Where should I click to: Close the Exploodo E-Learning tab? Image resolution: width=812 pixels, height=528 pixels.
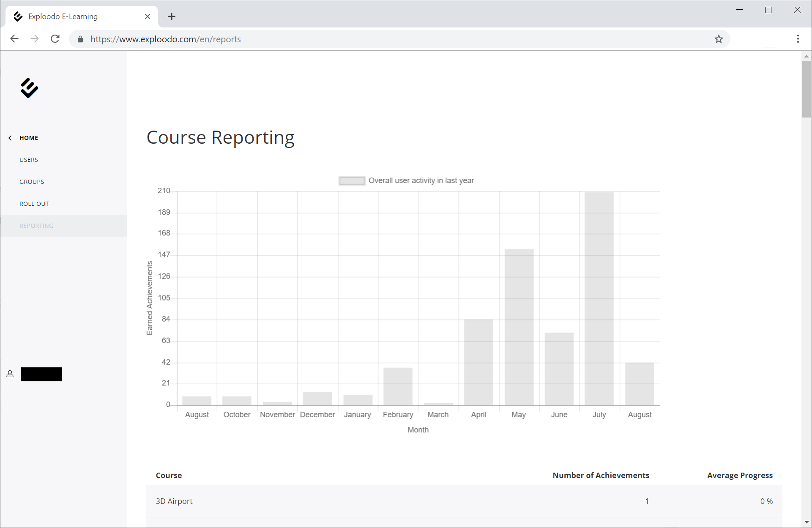148,16
